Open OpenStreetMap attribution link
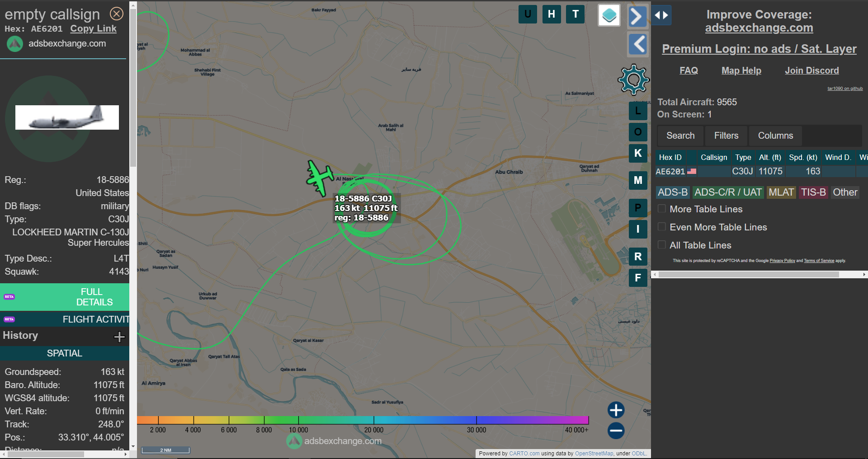 click(594, 454)
